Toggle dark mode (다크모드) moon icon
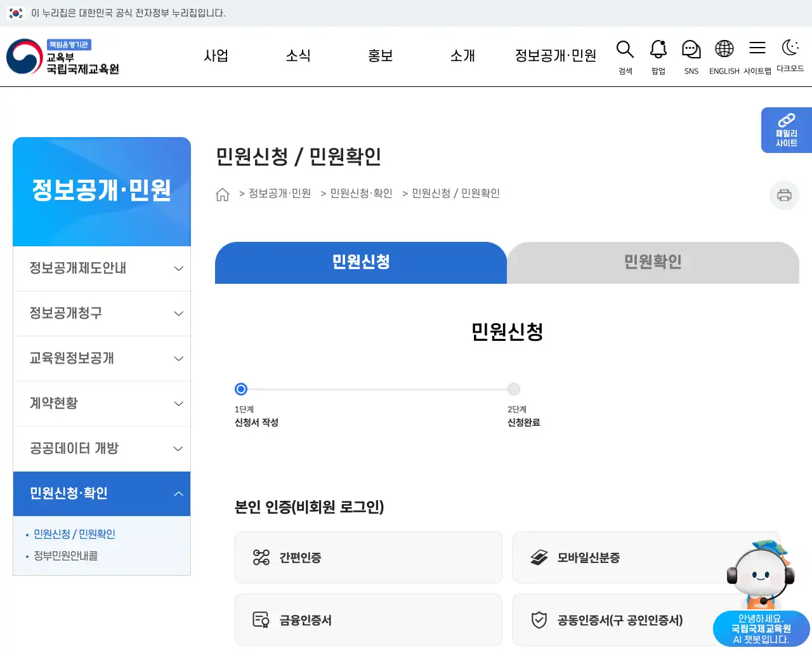This screenshot has width=812, height=650. (790, 56)
